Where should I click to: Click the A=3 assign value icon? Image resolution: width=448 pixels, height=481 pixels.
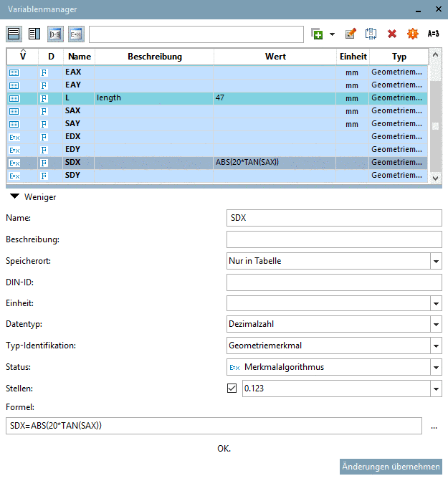click(x=433, y=34)
